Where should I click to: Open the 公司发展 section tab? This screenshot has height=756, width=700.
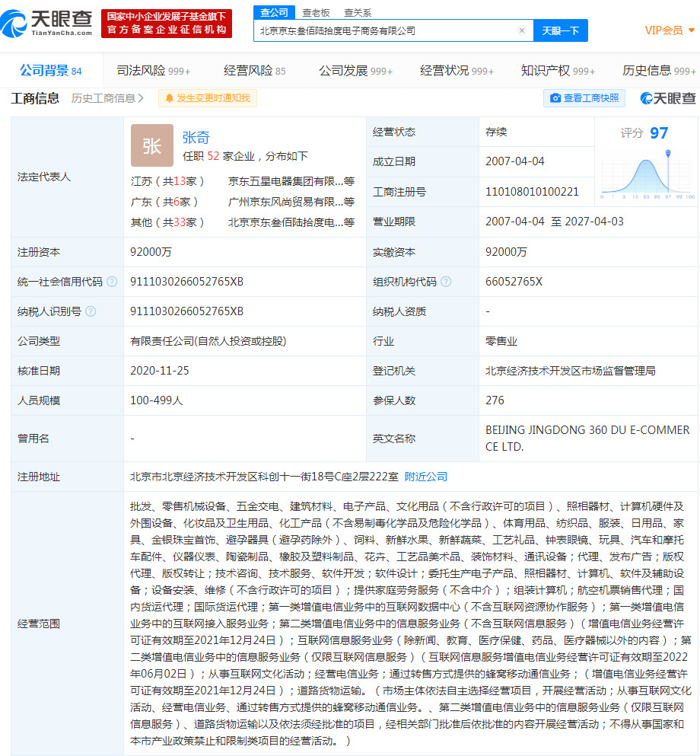coord(355,71)
